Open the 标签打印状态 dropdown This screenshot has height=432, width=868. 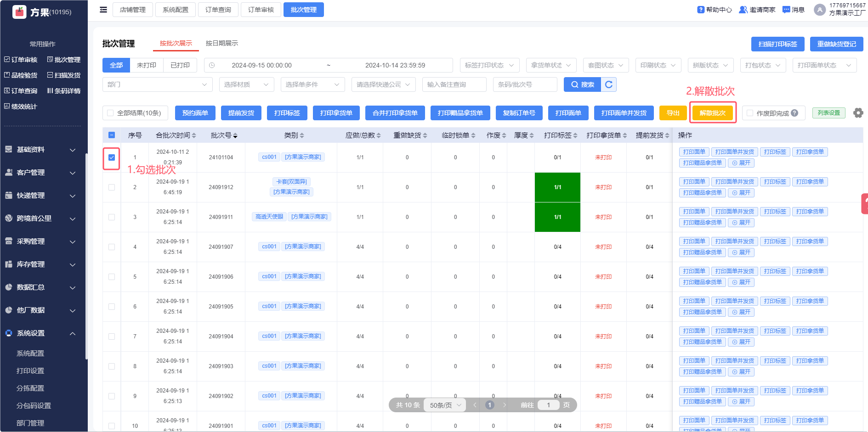[489, 65]
